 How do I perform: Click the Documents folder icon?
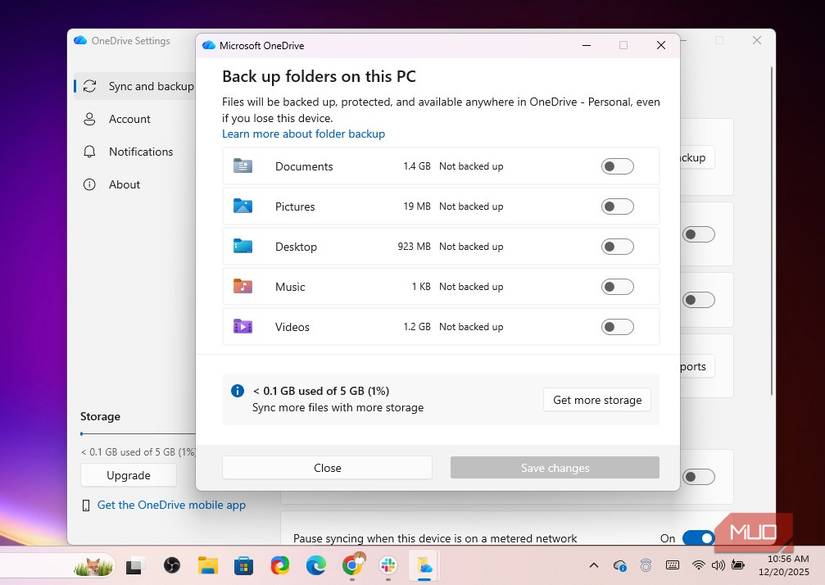[x=243, y=166]
